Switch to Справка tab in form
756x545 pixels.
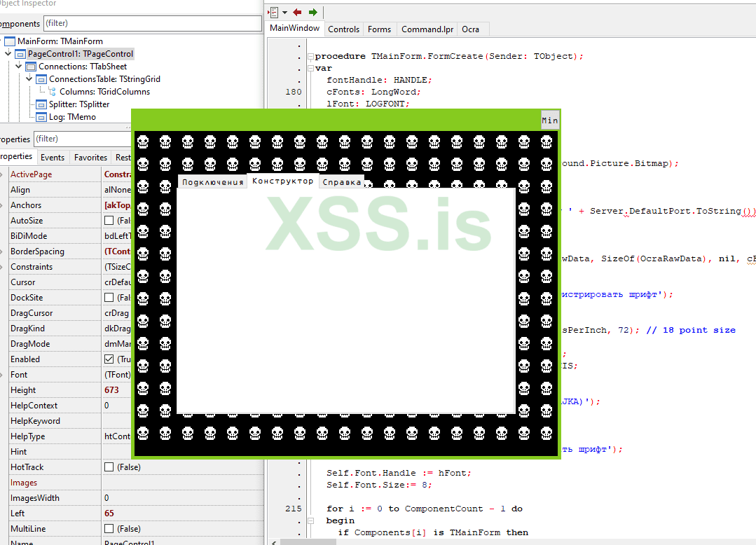[x=342, y=181]
